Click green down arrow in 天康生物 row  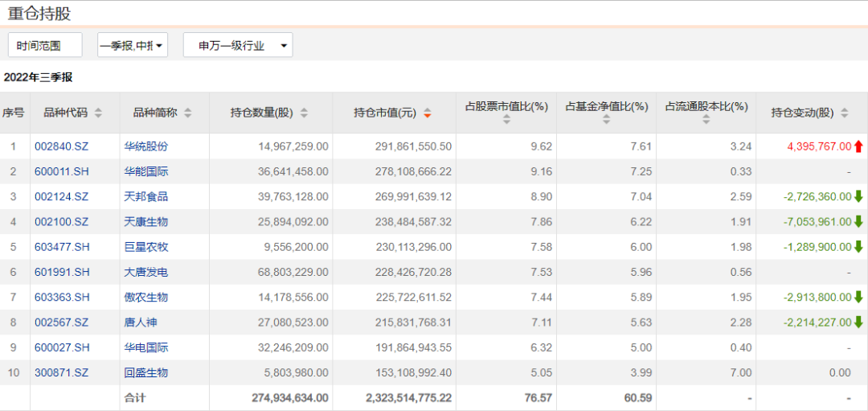(858, 222)
